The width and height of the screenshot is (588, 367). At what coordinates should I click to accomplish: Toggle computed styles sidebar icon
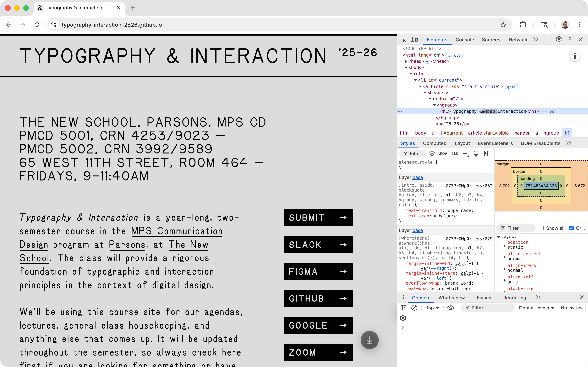coord(486,154)
